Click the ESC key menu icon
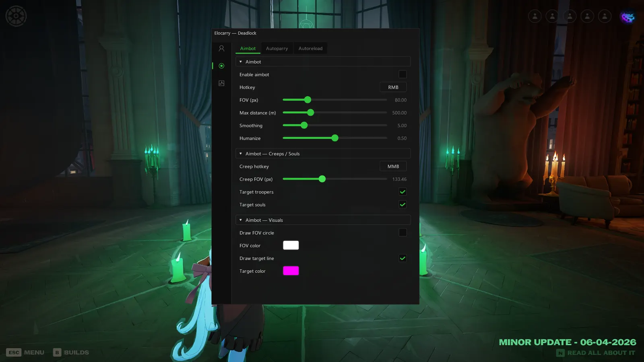 pyautogui.click(x=14, y=352)
